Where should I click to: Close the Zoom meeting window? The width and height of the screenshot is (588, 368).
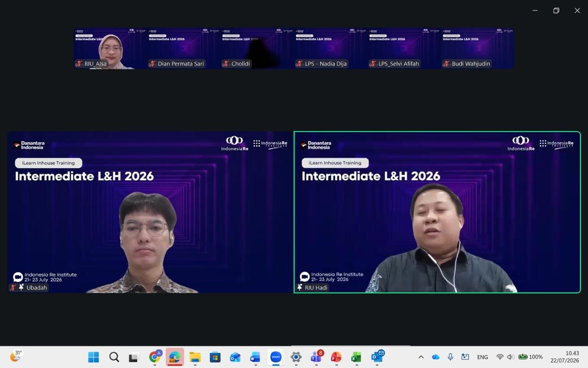pos(577,11)
